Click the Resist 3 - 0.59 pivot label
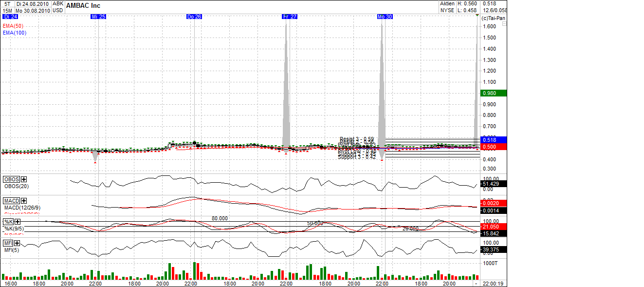Image resolution: width=644 pixels, height=287 pixels. coord(357,139)
